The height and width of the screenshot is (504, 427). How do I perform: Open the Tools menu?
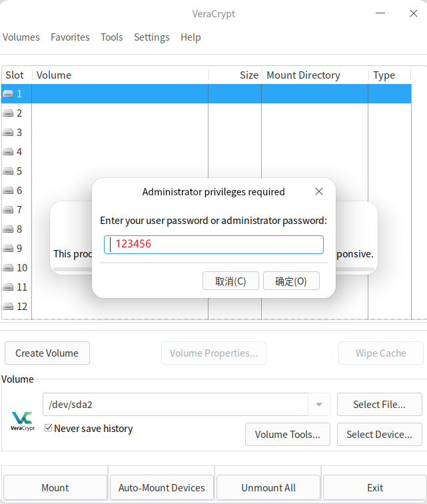pos(112,37)
